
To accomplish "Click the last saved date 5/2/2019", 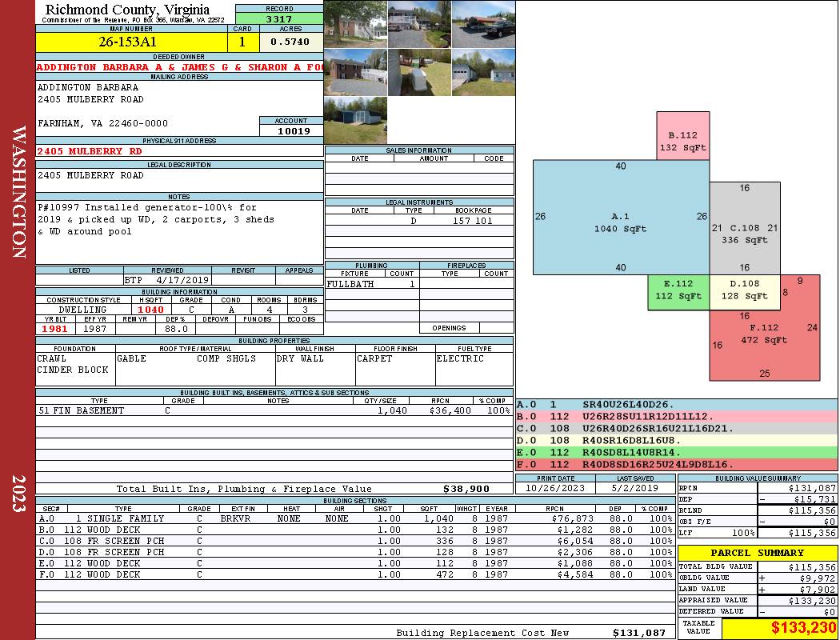I will pos(635,489).
